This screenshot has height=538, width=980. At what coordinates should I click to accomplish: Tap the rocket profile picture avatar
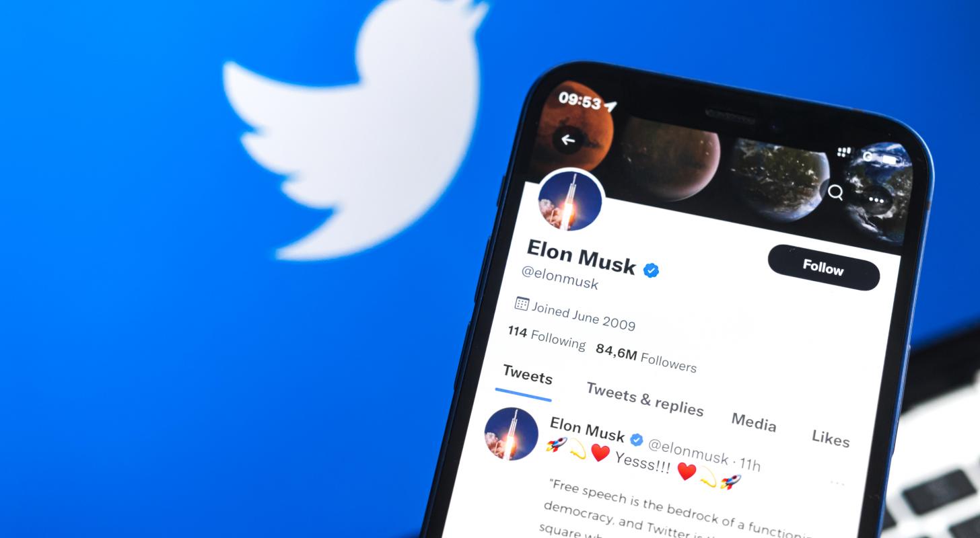click(x=569, y=200)
